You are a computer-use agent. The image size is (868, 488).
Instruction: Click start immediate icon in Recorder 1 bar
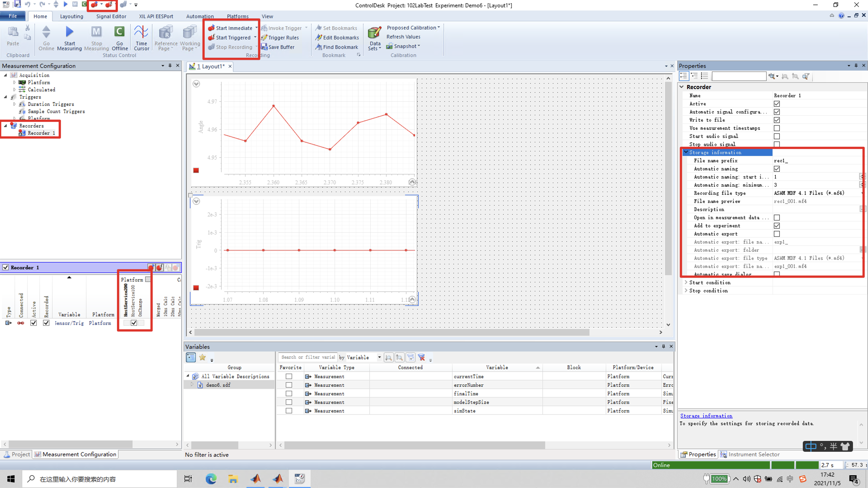[151, 267]
